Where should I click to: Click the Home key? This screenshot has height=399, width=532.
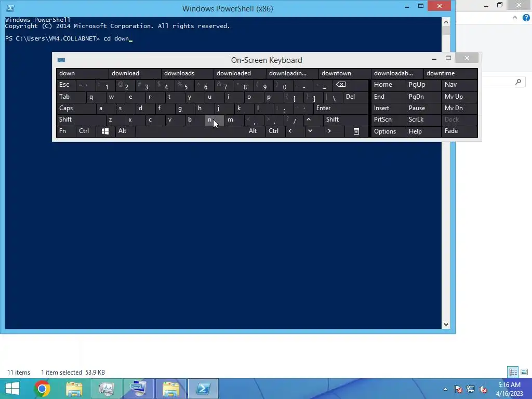tap(389, 85)
